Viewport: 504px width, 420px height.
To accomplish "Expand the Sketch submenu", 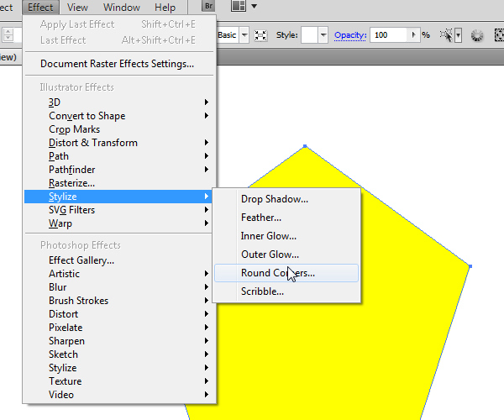I will (119, 354).
